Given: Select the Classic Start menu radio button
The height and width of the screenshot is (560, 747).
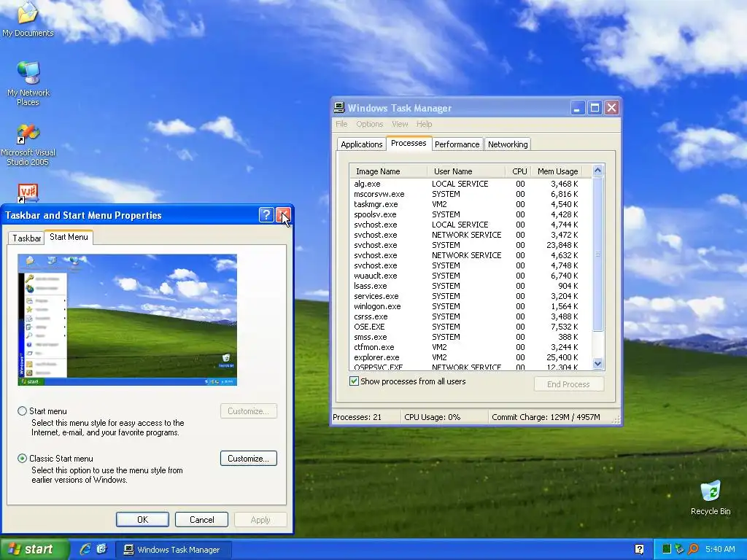Looking at the screenshot, I should coord(23,458).
